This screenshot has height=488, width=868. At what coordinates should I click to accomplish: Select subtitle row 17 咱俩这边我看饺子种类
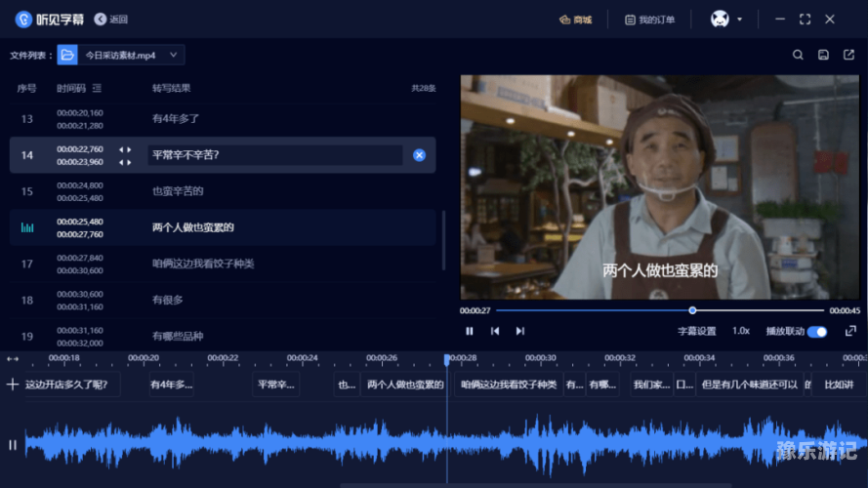point(223,264)
